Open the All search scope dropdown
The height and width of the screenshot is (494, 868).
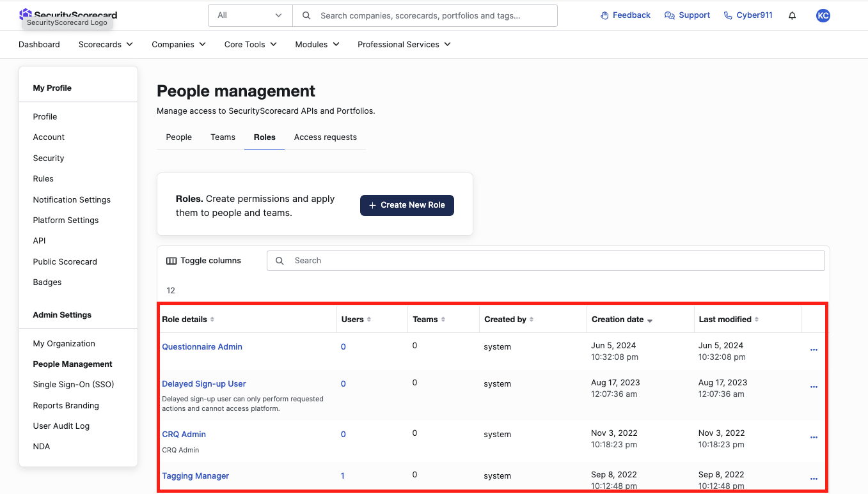click(250, 15)
